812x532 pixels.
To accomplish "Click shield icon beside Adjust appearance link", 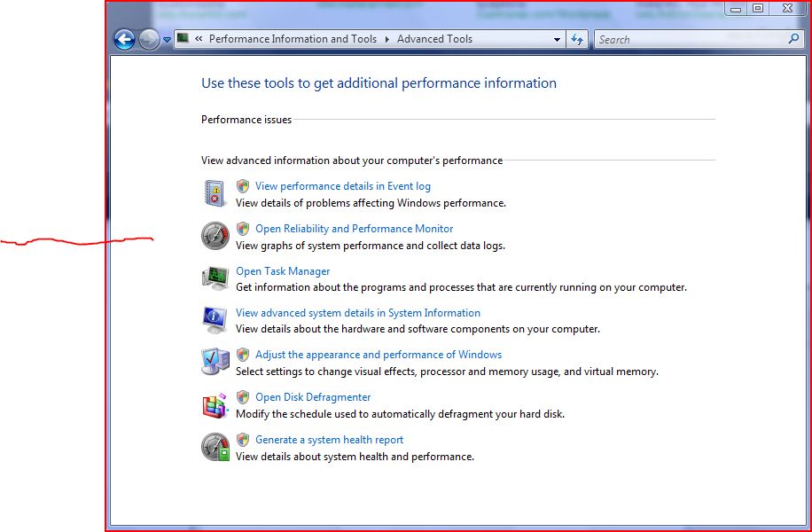I will point(242,355).
